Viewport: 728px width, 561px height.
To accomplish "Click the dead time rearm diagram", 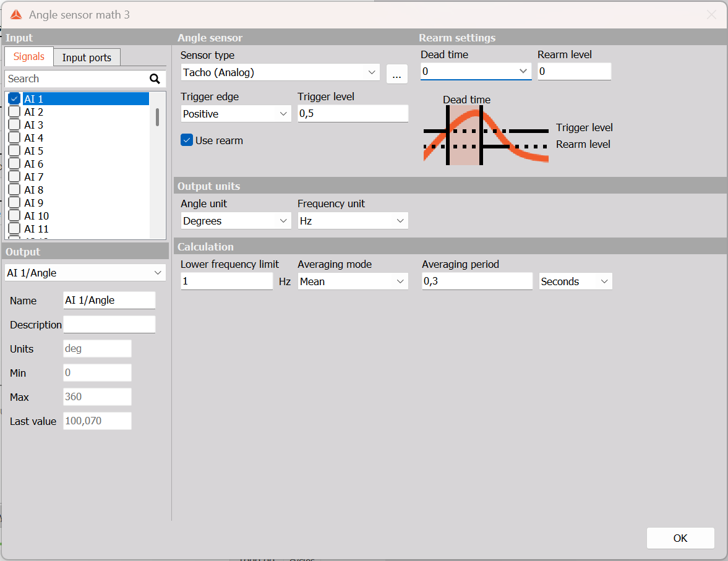I will [486, 135].
